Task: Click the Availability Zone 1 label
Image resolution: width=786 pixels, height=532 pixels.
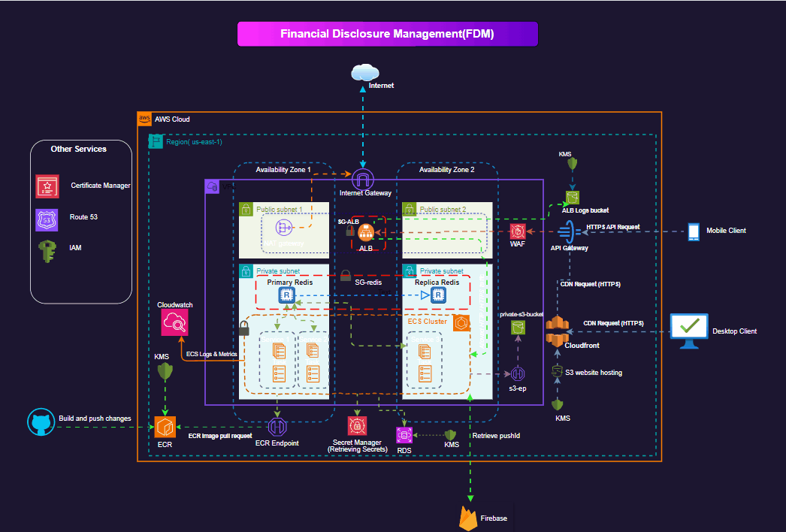Action: pos(283,170)
